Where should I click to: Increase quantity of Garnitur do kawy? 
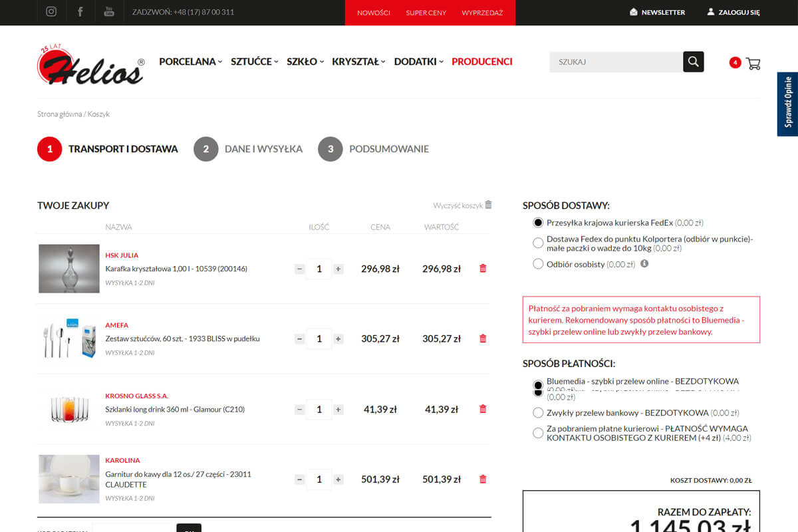(x=338, y=479)
